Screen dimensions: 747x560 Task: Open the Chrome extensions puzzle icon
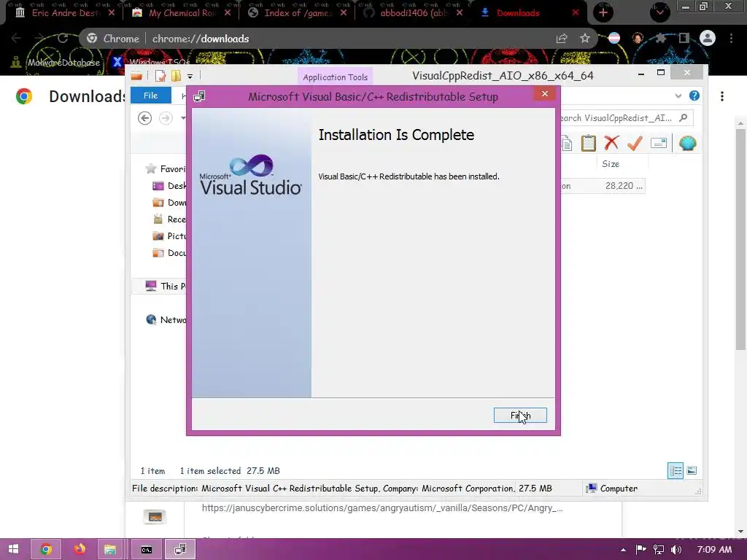point(661,38)
